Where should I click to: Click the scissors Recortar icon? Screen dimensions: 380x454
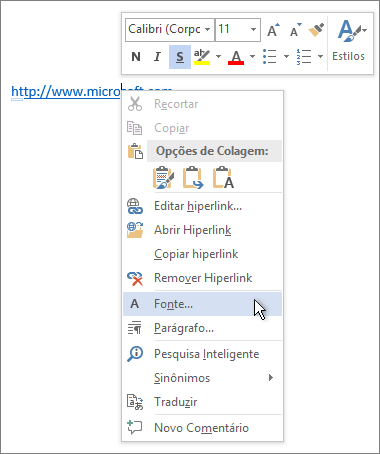click(x=135, y=104)
